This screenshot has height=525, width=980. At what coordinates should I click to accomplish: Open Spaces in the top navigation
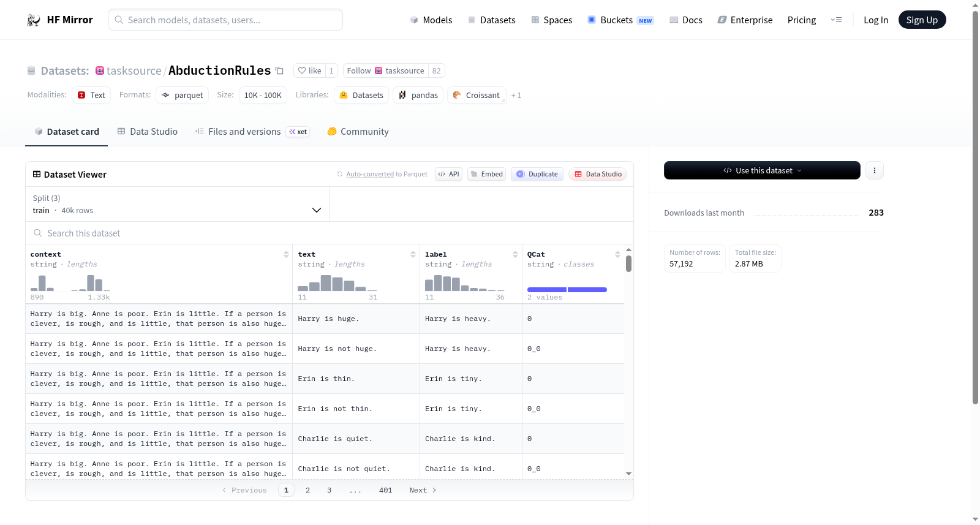[x=551, y=20]
